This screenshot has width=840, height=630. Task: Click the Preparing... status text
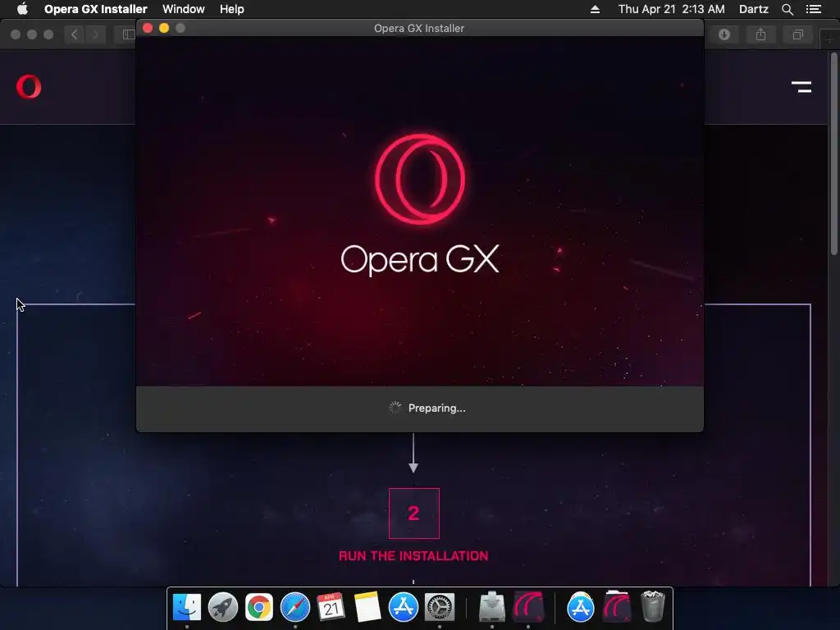coord(436,409)
